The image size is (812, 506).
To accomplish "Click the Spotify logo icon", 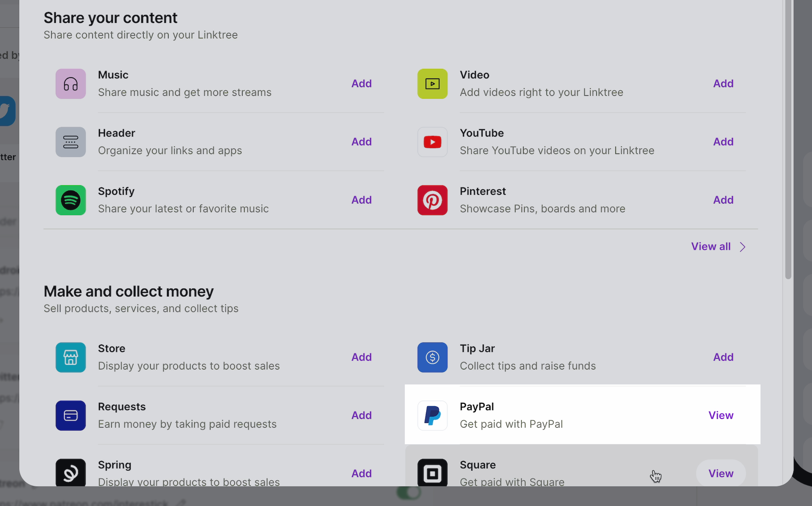I will [71, 200].
